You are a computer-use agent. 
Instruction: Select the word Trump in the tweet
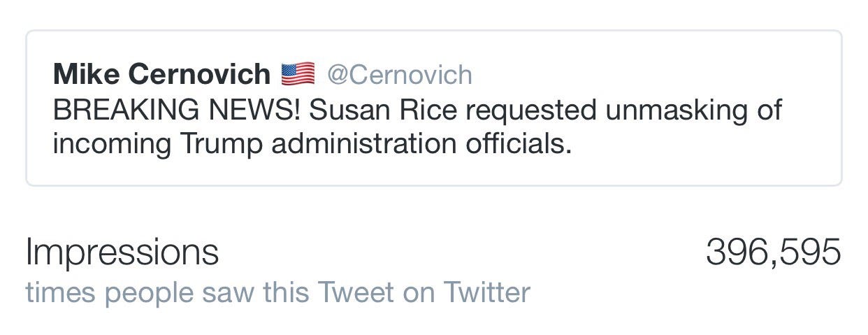[x=222, y=143]
